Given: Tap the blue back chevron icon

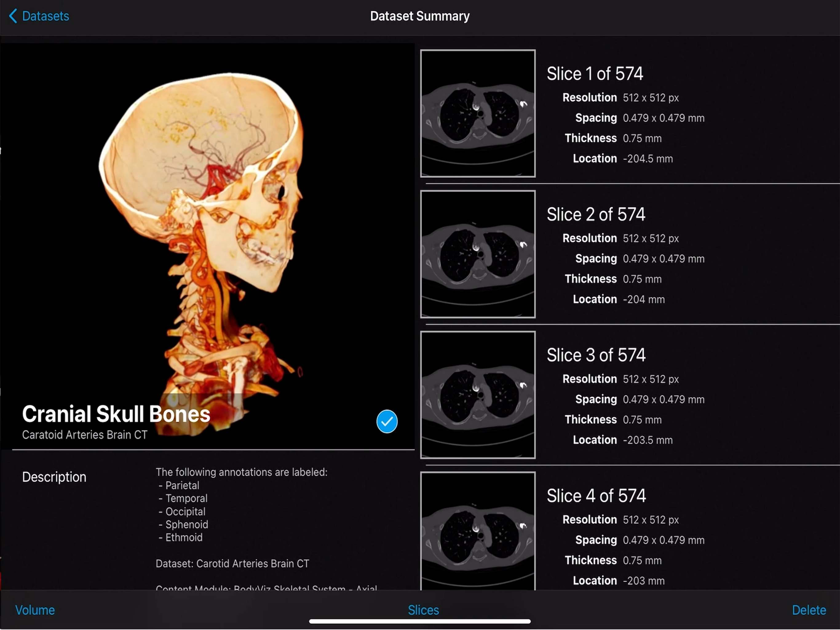Looking at the screenshot, I should point(13,16).
